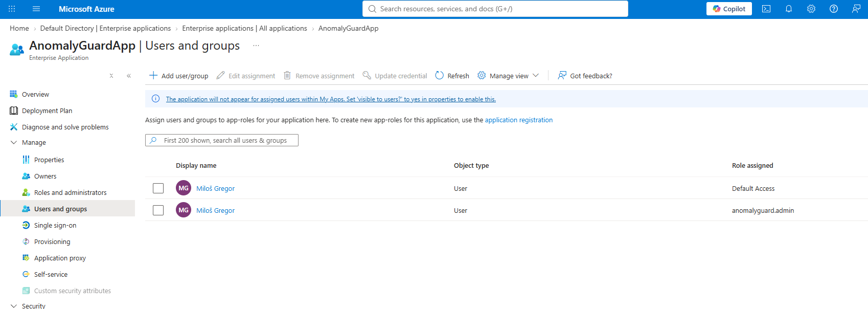Click the MG avatar in anomalyguard.admin row
This screenshot has width=868, height=309.
(x=184, y=210)
